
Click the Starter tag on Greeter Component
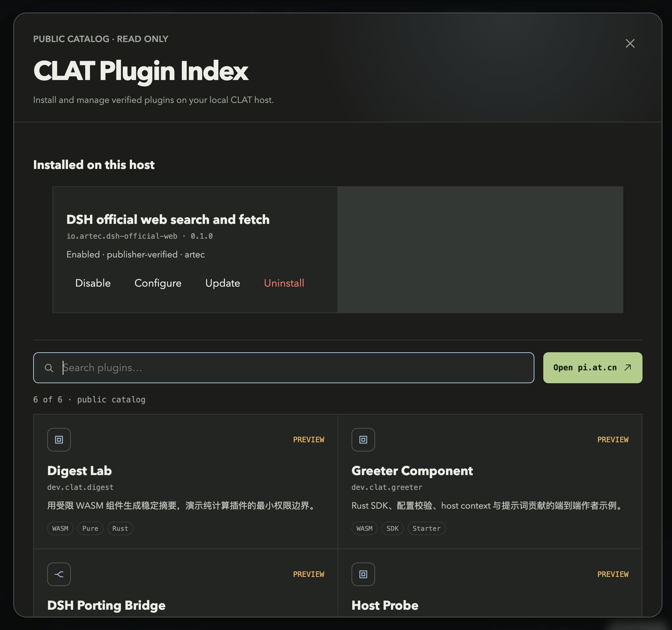coord(427,528)
